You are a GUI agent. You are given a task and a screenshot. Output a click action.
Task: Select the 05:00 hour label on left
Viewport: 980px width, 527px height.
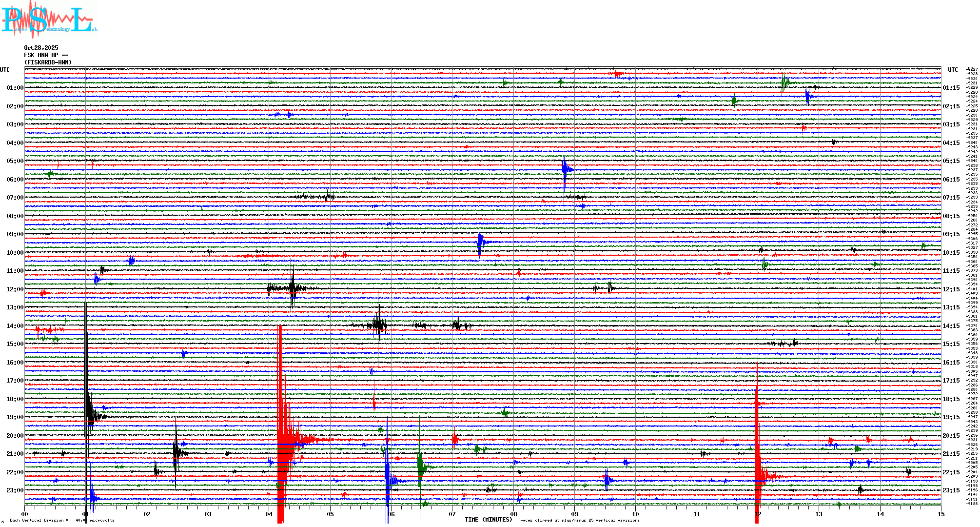tap(15, 161)
